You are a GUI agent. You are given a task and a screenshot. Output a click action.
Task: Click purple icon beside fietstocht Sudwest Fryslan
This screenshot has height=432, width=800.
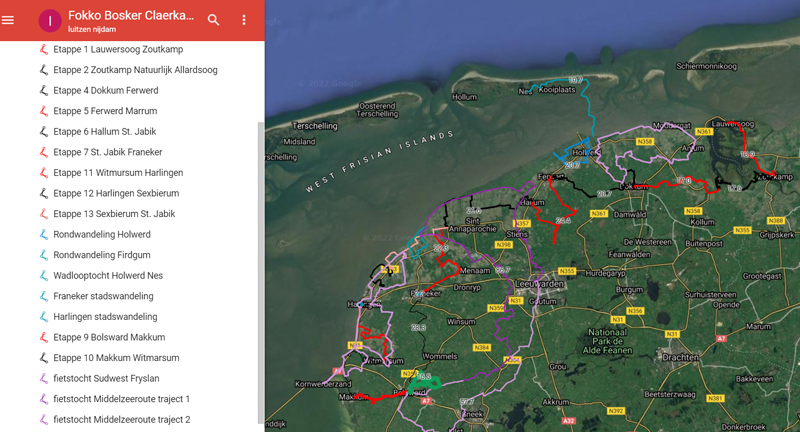[44, 378]
